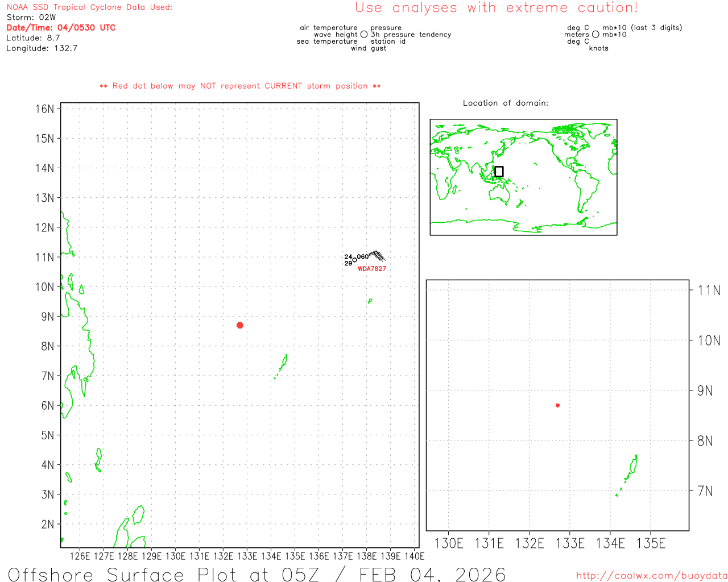Click the "Use analyses with extreme caution!" warning

(x=496, y=8)
